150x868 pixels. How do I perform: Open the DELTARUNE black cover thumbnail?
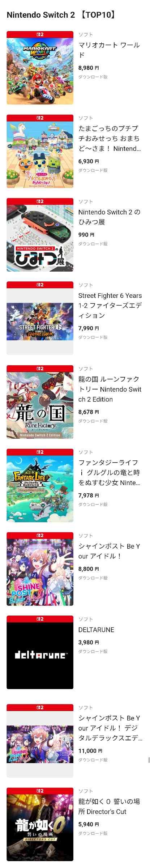click(x=40, y=652)
